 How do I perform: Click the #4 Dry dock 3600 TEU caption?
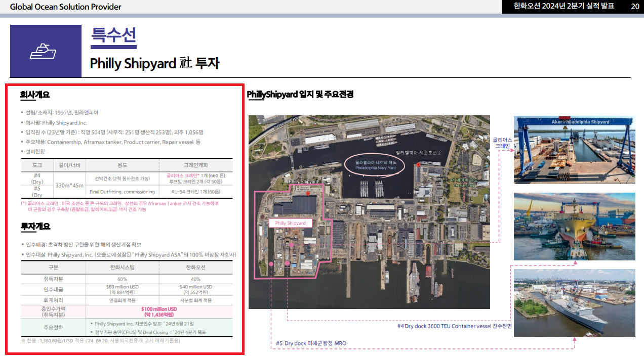[x=454, y=326]
